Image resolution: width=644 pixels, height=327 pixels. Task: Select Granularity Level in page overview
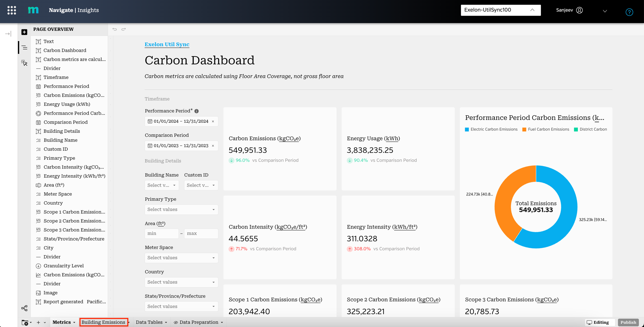click(x=64, y=266)
